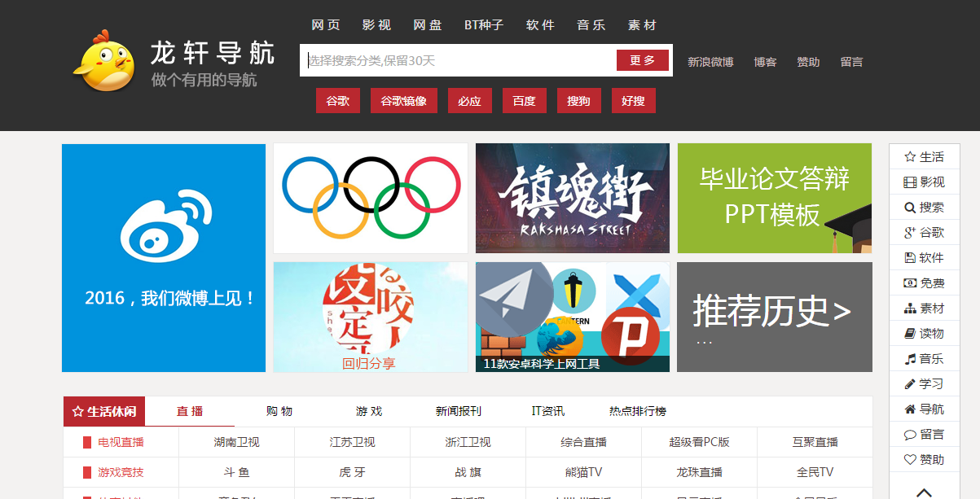Select the 直播 tab in 生活休闲

click(190, 411)
